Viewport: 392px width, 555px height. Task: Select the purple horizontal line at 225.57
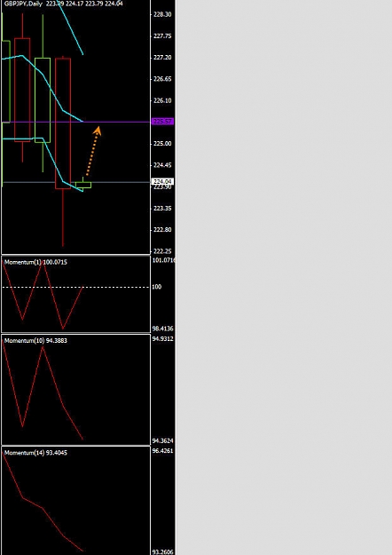(x=76, y=123)
